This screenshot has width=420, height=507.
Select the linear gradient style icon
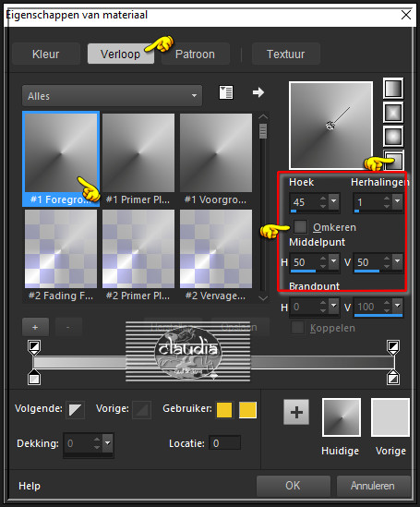[393, 88]
